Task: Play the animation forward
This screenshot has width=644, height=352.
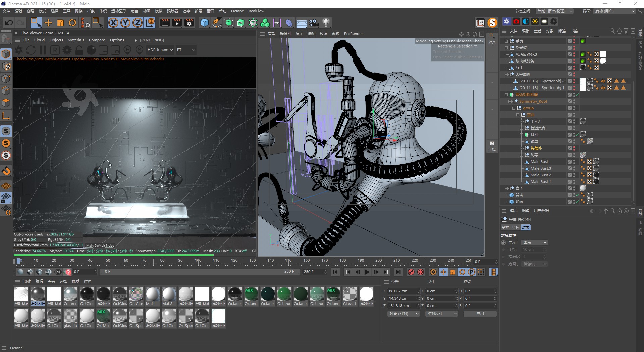Action: click(367, 272)
